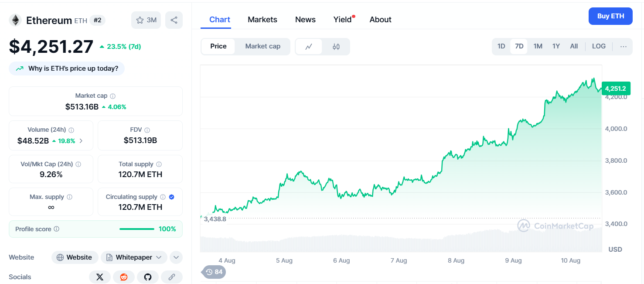Open 'Why is ETH's price up today?'

(67, 68)
